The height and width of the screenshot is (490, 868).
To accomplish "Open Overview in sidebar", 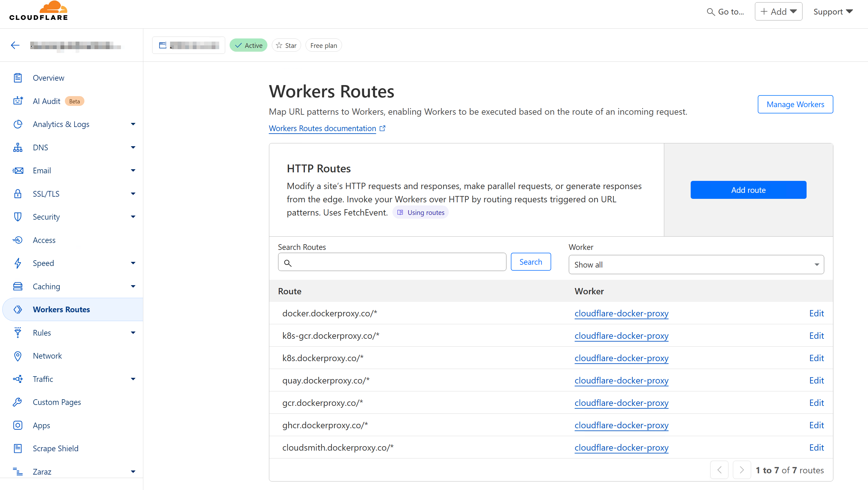I will click(x=48, y=78).
